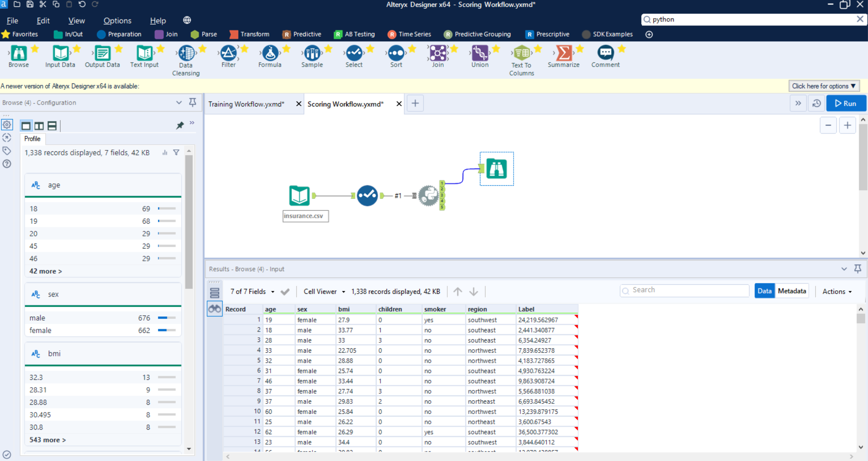Open the 7 of 7 Fields dropdown
Screen dimensions: 868x461
click(x=252, y=292)
